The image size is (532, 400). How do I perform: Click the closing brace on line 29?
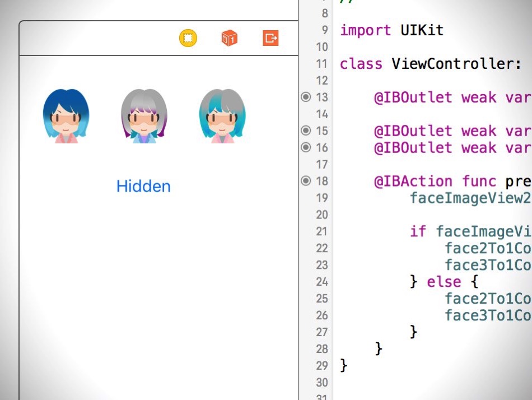[x=344, y=365]
